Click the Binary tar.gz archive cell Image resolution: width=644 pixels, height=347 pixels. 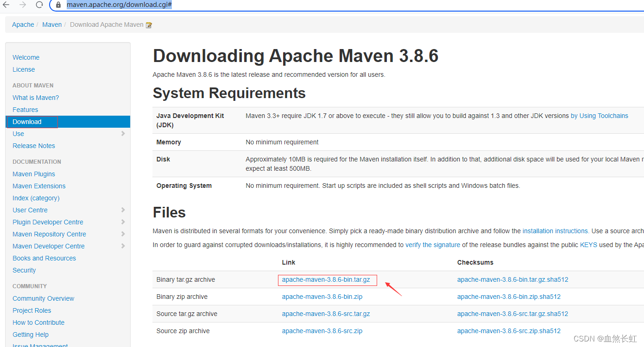click(x=186, y=279)
